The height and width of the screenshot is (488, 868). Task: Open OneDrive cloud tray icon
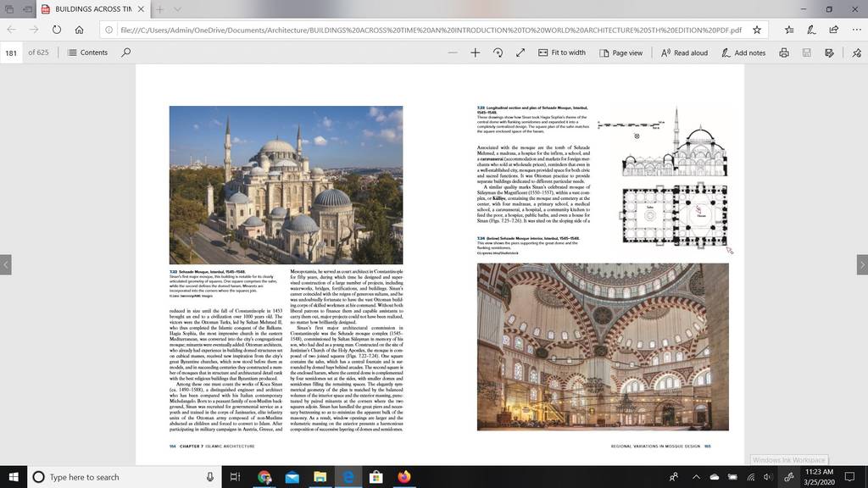[x=714, y=477]
